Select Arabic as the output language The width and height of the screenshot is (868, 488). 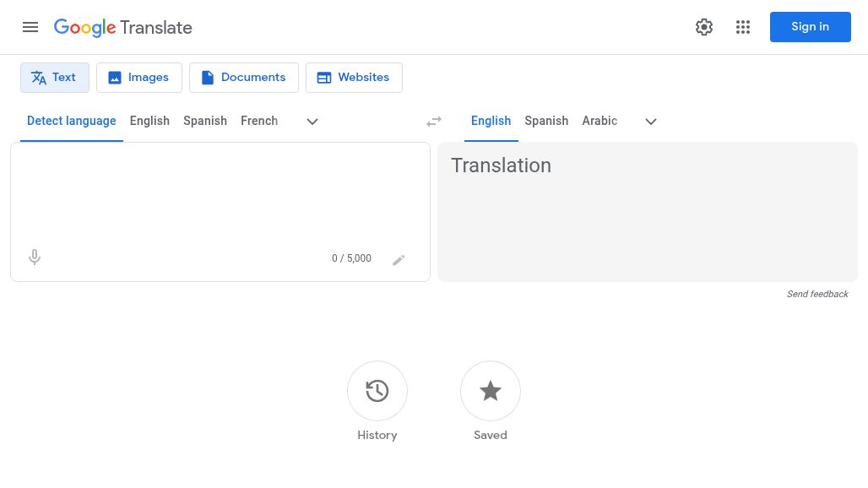pos(599,121)
